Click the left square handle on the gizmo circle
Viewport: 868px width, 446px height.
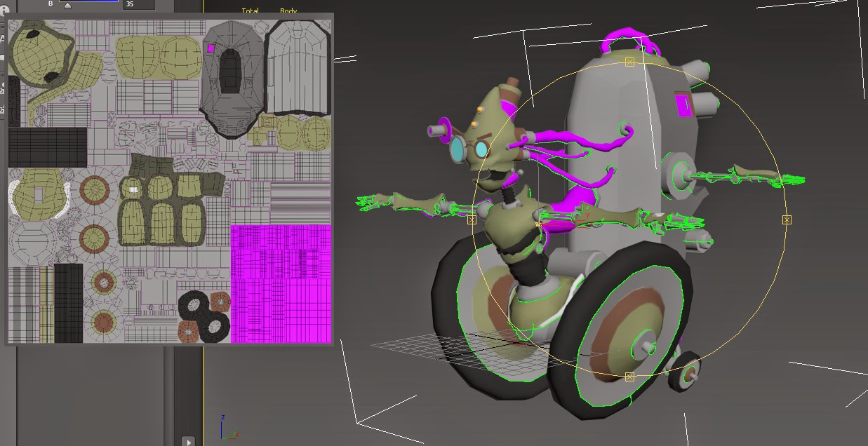472,219
